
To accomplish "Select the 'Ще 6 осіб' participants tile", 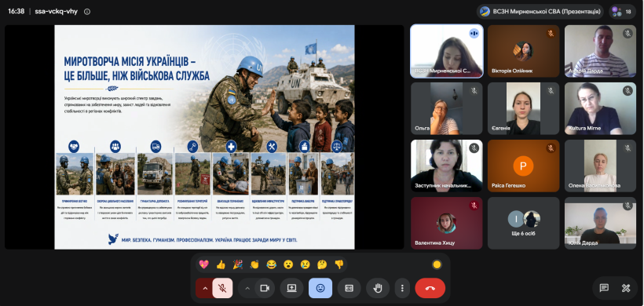I will coord(524,223).
